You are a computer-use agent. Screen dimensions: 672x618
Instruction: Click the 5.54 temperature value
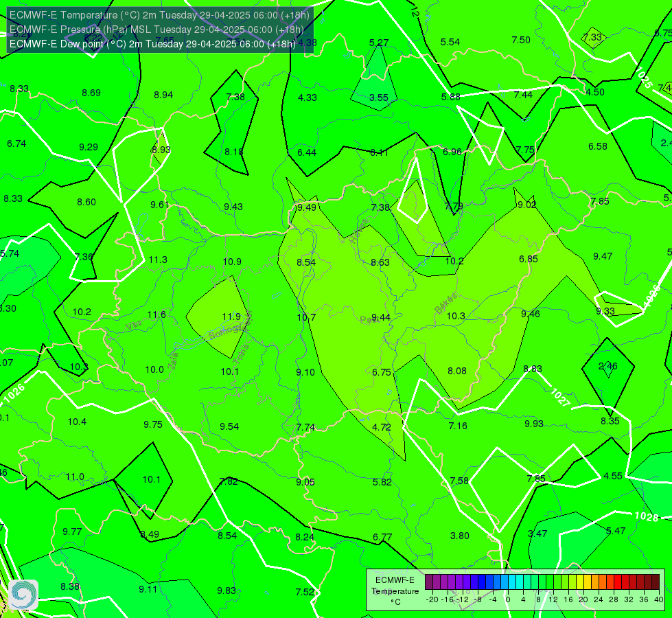(x=450, y=42)
